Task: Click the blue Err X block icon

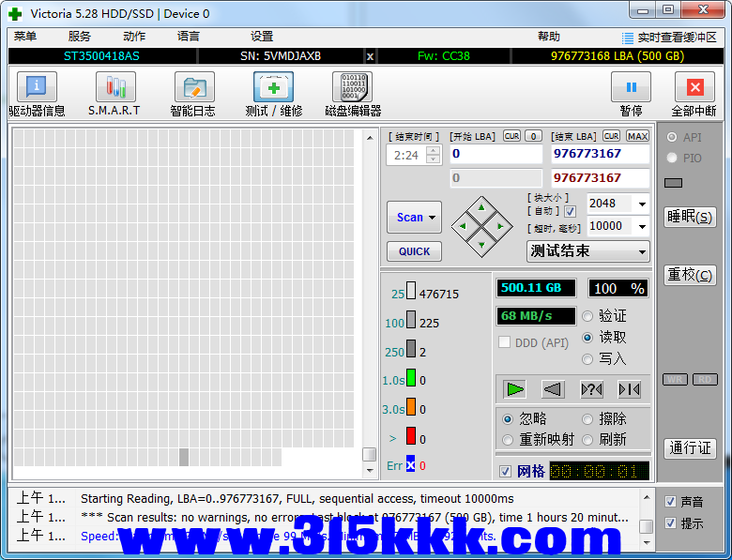Action: [410, 465]
